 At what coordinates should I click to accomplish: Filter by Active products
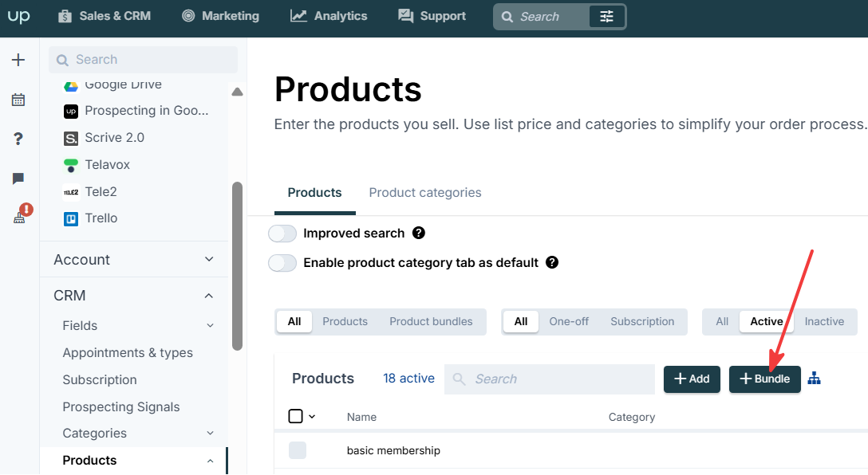[766, 322]
